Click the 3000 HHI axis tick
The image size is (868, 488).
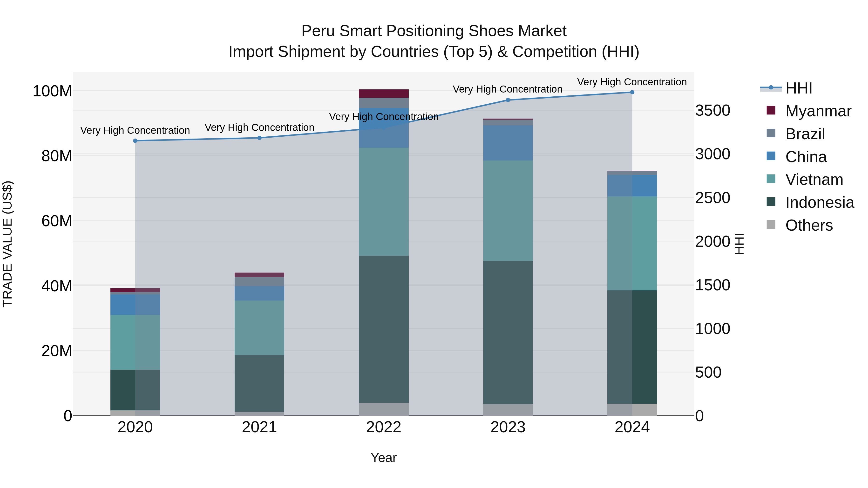tap(713, 154)
